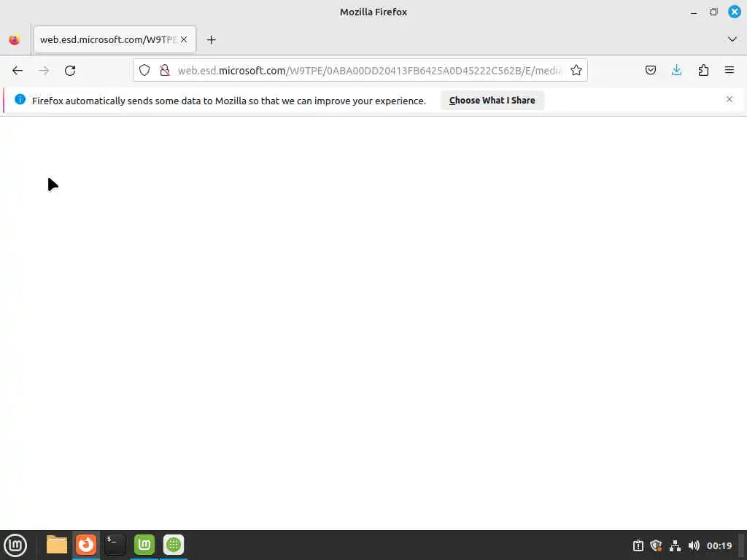Viewport: 747px width, 560px height.
Task: Open the Linux Mint start menu
Action: pyautogui.click(x=15, y=545)
